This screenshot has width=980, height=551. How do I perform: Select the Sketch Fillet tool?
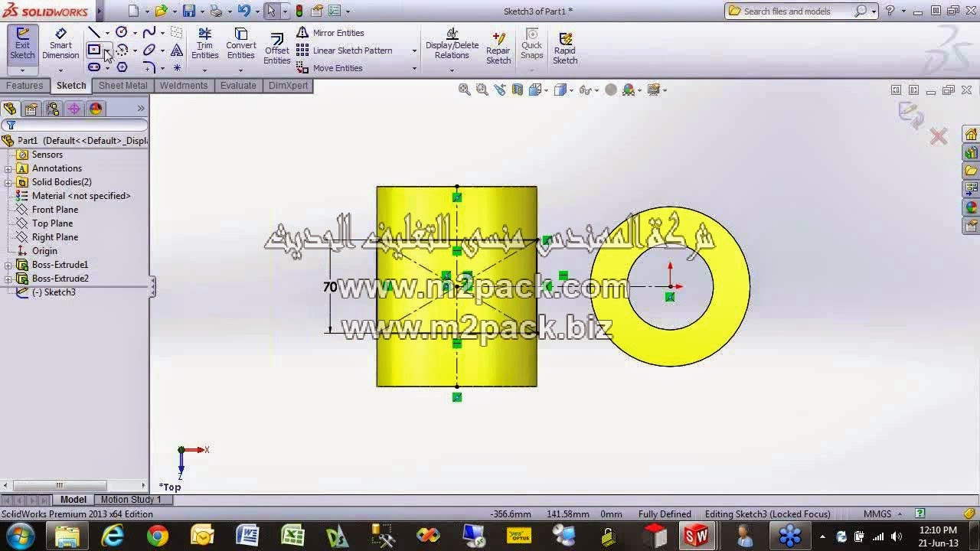tap(149, 67)
